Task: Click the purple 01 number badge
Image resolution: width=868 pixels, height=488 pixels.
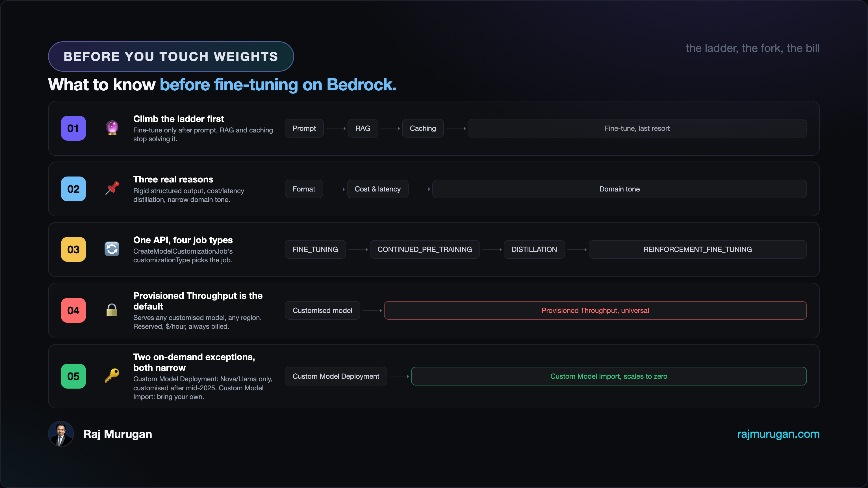Action: (73, 128)
